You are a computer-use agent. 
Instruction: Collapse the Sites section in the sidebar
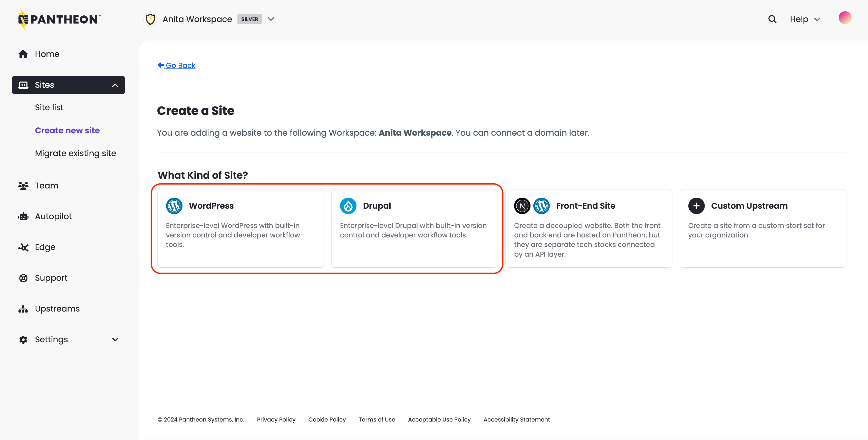click(115, 85)
